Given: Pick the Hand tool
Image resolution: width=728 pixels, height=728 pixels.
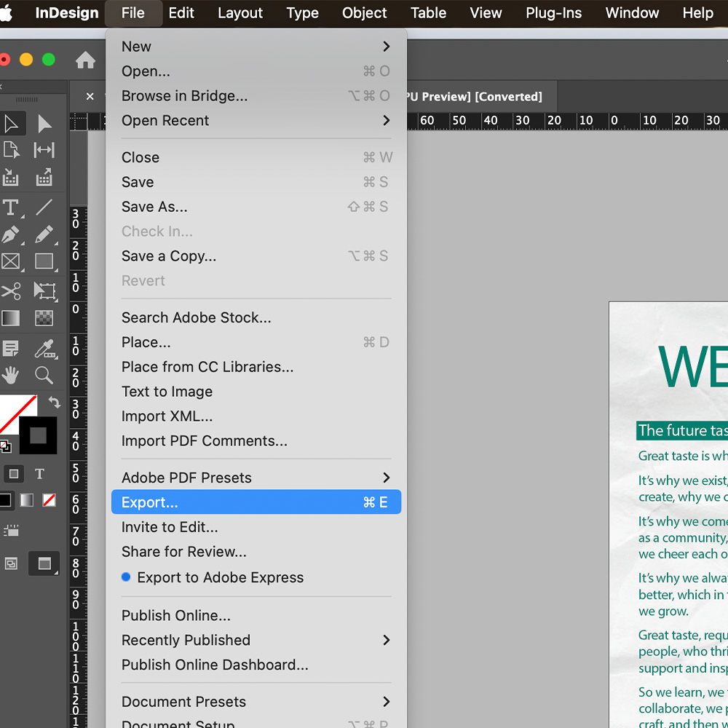Looking at the screenshot, I should [11, 375].
